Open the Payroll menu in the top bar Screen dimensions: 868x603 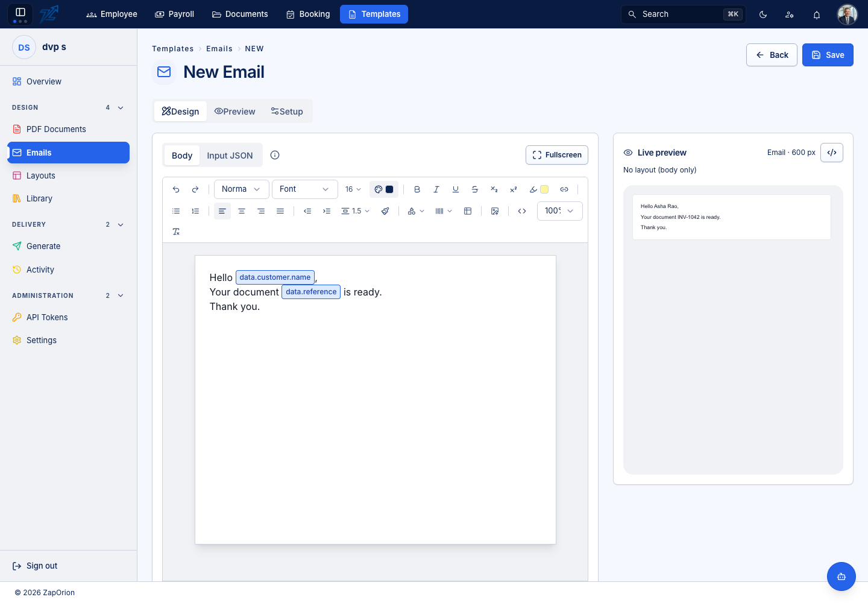click(x=175, y=14)
